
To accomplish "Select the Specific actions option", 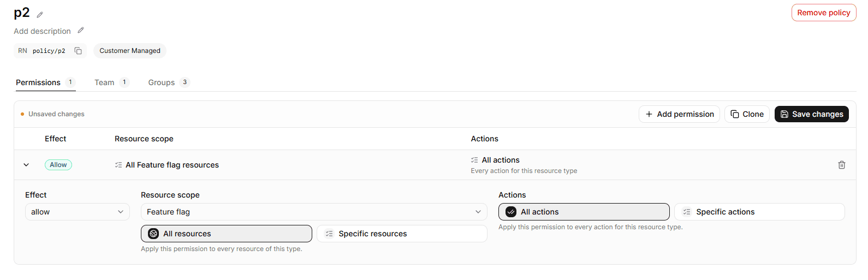I will 759,212.
